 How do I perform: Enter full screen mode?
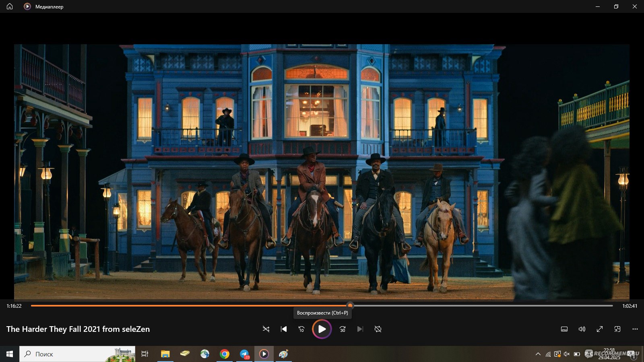(x=600, y=329)
